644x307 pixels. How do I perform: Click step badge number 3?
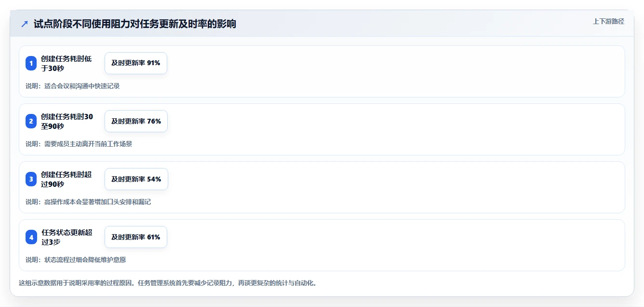31,179
